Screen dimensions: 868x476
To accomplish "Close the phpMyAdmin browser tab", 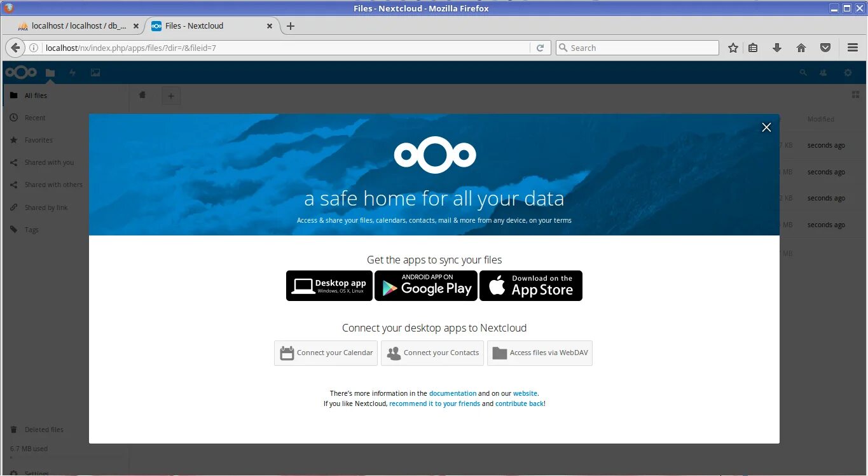I will (136, 26).
